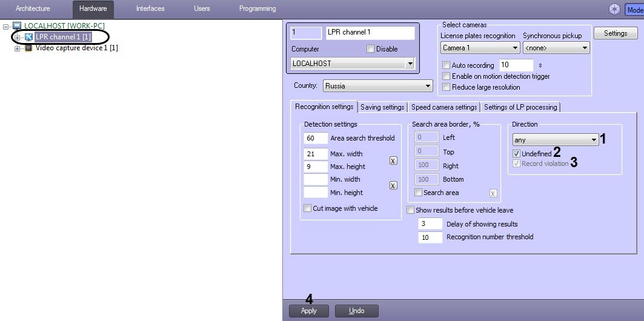Open the Interfaces top tab
The image size is (644, 321).
[x=151, y=8]
